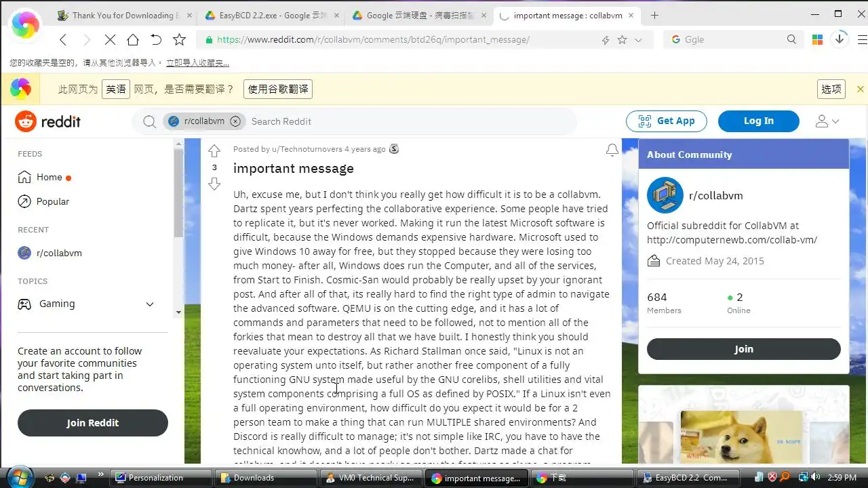Click the reddit logo
This screenshot has height=488, width=868.
(x=48, y=121)
